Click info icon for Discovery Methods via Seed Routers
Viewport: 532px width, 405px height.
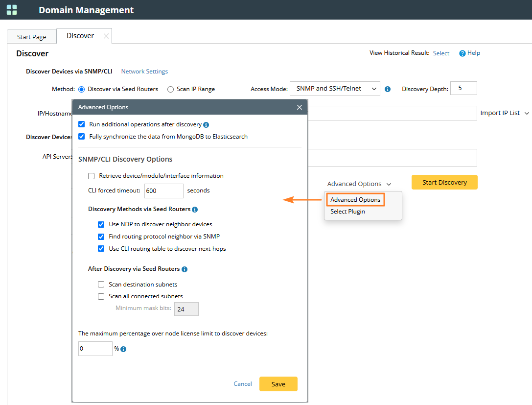click(195, 210)
